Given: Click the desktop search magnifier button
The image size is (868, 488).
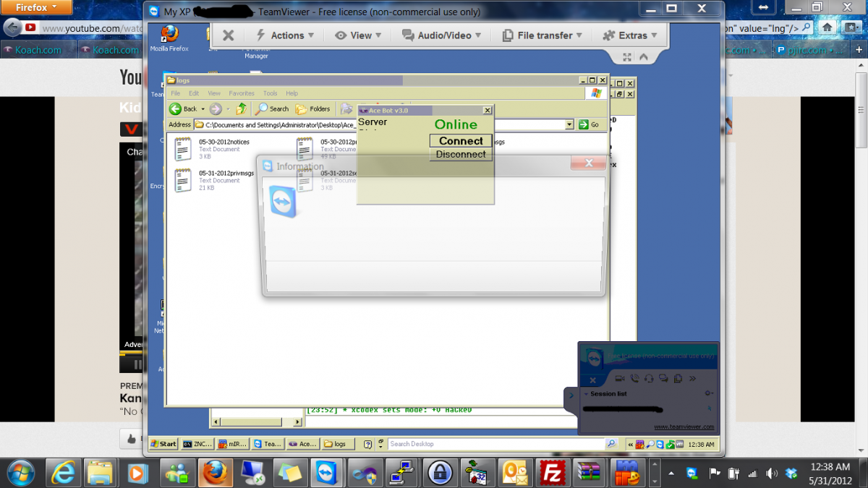Looking at the screenshot, I should point(611,444).
